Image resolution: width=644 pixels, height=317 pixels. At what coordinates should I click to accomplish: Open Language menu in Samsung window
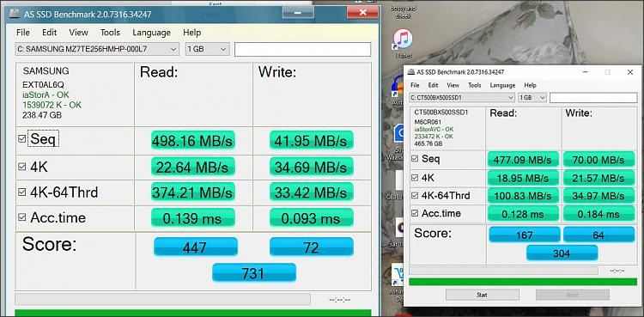click(151, 33)
